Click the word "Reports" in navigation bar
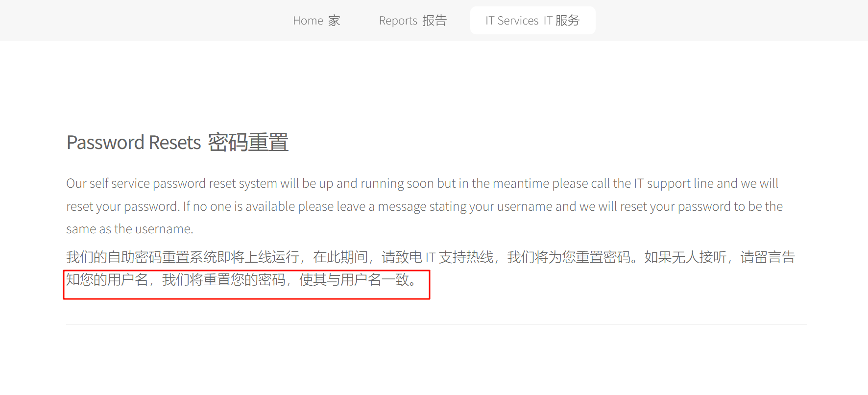Screen dimensions: 868x395 pyautogui.click(x=398, y=21)
